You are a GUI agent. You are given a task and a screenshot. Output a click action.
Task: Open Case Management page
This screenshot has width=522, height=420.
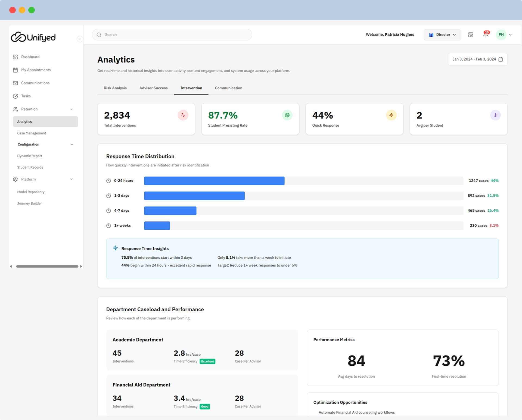32,133
